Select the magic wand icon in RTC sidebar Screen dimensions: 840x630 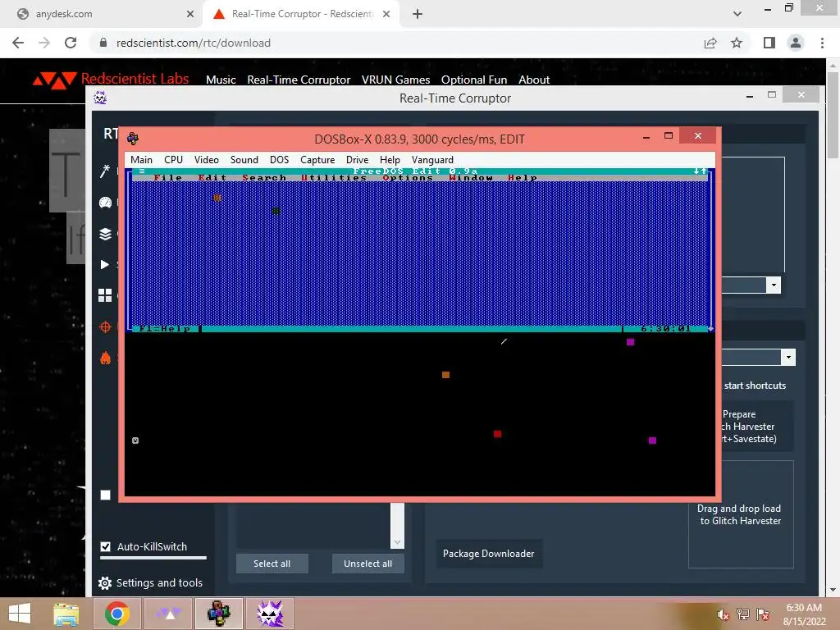pos(105,171)
